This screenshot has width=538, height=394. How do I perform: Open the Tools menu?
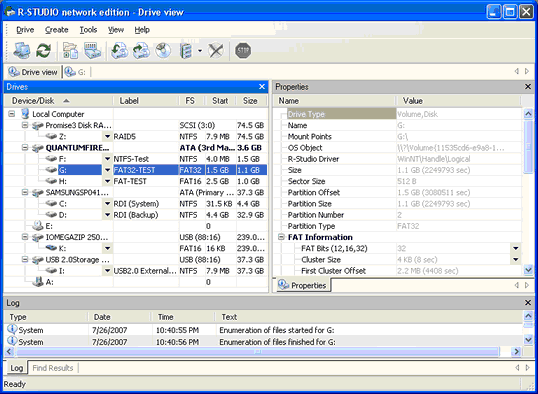tap(88, 30)
